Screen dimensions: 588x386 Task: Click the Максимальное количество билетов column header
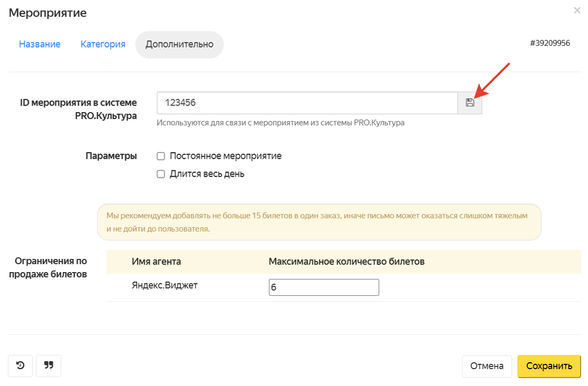point(346,262)
